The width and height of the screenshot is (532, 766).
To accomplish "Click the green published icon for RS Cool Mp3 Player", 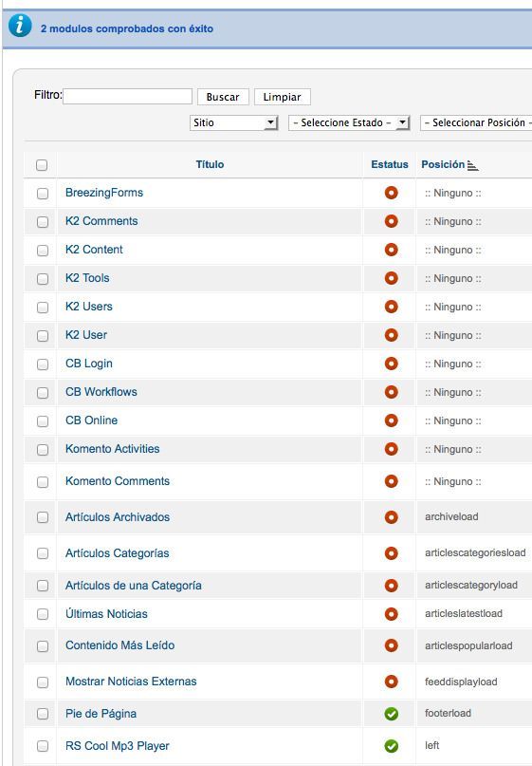I will [391, 746].
